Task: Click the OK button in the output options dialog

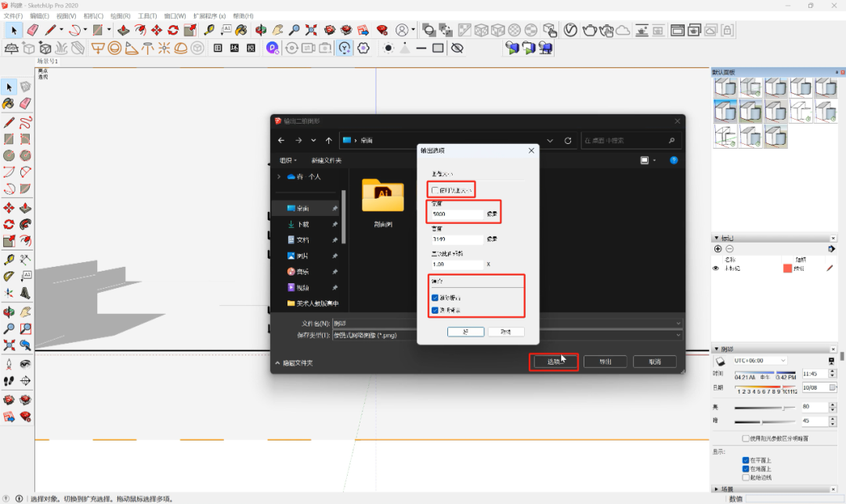Action: [465, 332]
